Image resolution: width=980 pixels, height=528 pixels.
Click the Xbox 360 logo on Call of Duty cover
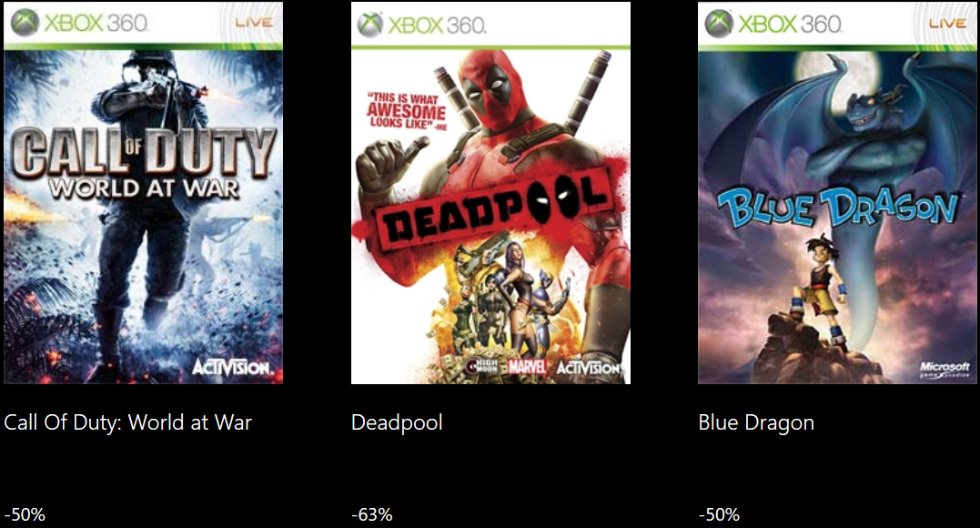(80, 23)
